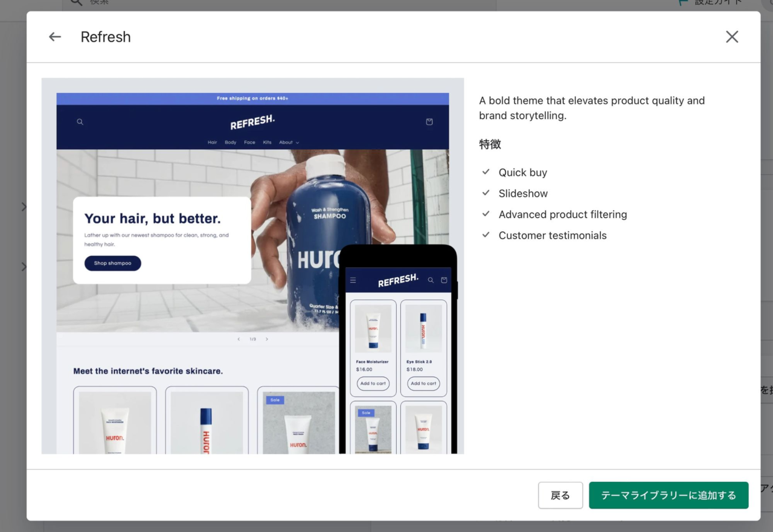
Task: Click the theme description starting 'A bold theme'
Action: (592, 108)
